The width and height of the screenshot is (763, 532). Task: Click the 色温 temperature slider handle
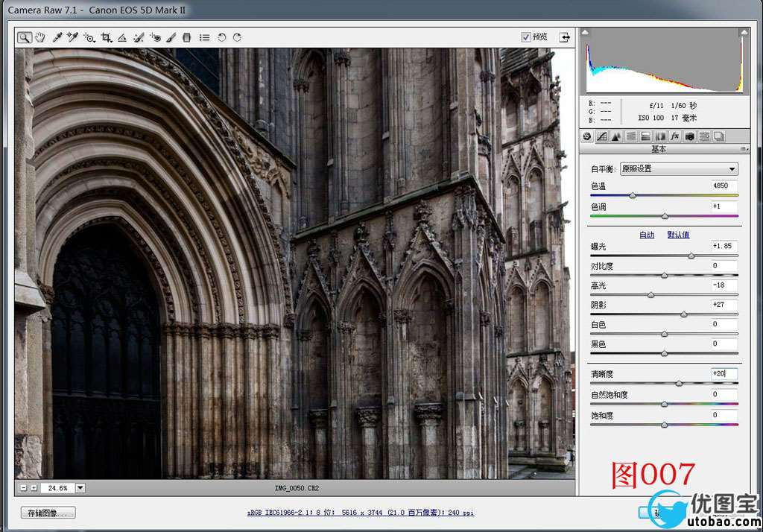pyautogui.click(x=633, y=196)
